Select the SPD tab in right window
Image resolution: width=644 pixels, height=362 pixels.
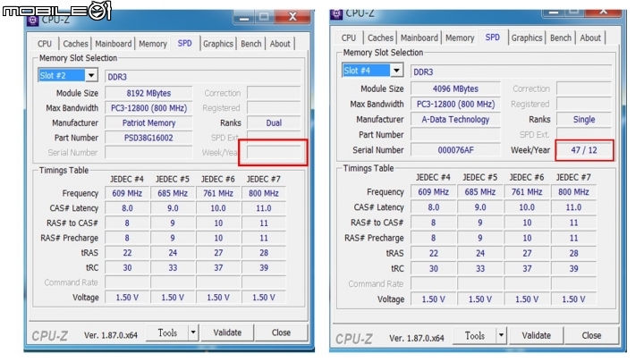coord(493,37)
